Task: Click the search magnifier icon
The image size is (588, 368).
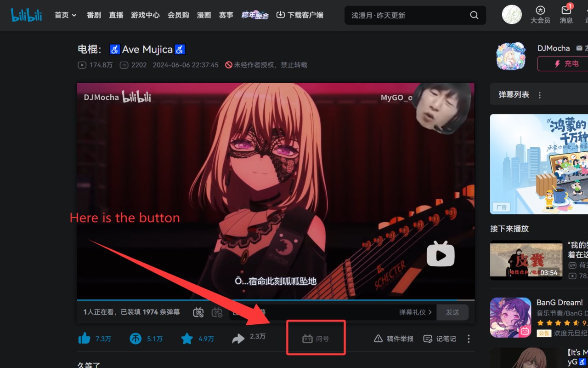Action: [474, 15]
